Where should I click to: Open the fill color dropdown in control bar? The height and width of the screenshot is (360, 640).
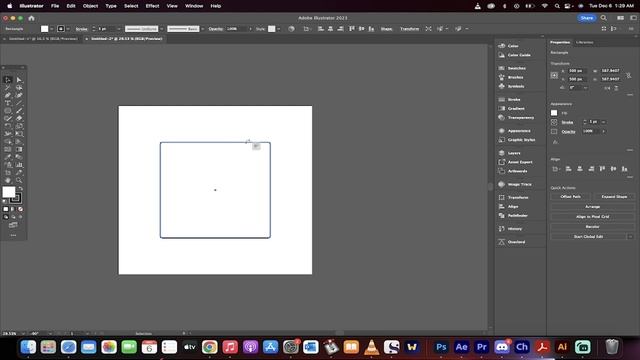point(52,29)
